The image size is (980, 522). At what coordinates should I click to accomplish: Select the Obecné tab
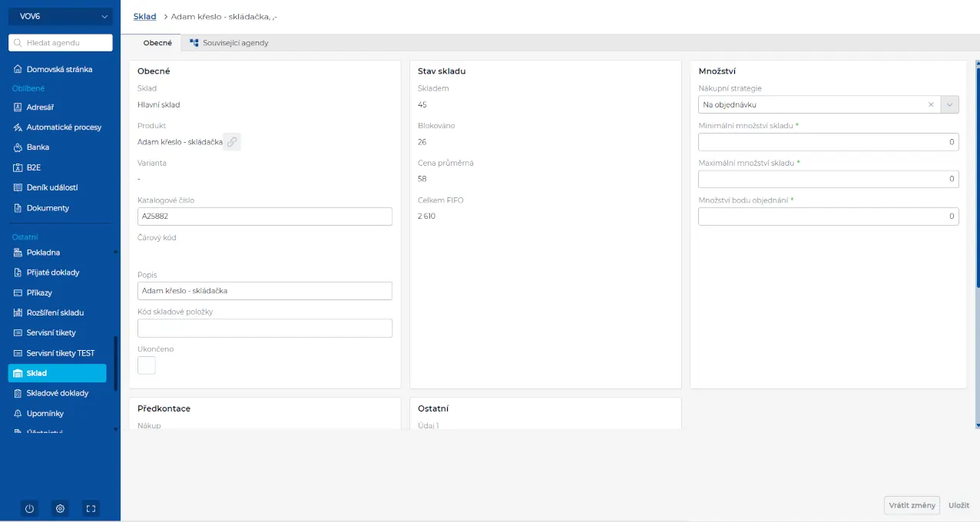coord(157,43)
